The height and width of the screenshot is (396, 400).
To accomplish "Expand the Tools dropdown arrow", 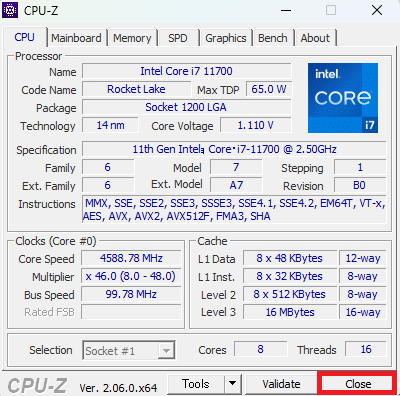I will [233, 384].
